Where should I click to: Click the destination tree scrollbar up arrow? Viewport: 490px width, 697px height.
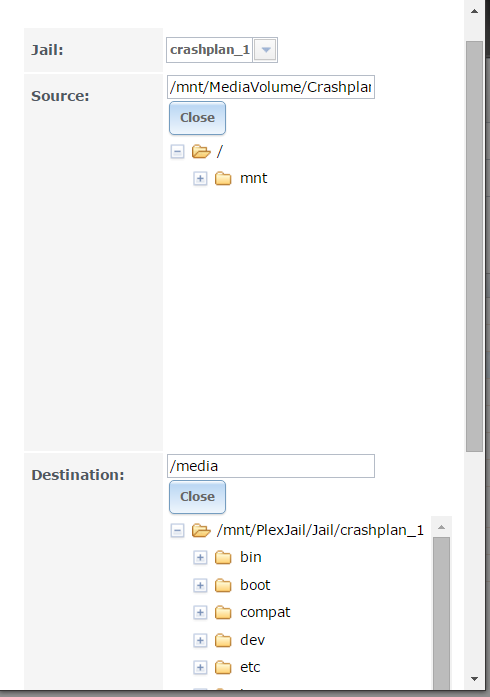[442, 527]
